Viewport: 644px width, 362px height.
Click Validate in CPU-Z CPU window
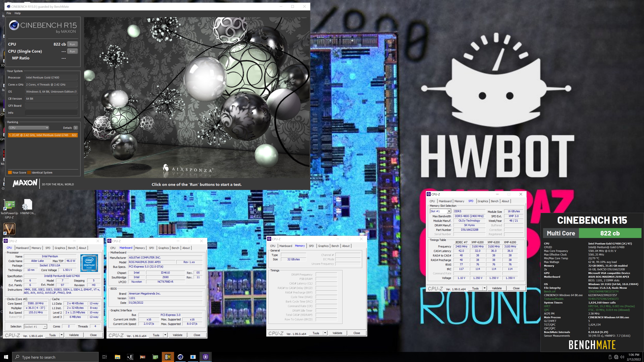tap(74, 335)
